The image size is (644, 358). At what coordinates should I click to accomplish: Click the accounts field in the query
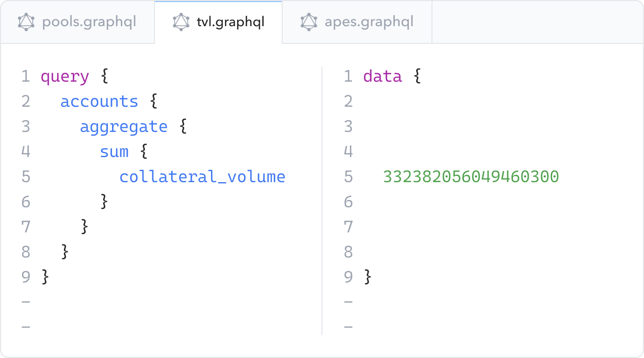[99, 101]
